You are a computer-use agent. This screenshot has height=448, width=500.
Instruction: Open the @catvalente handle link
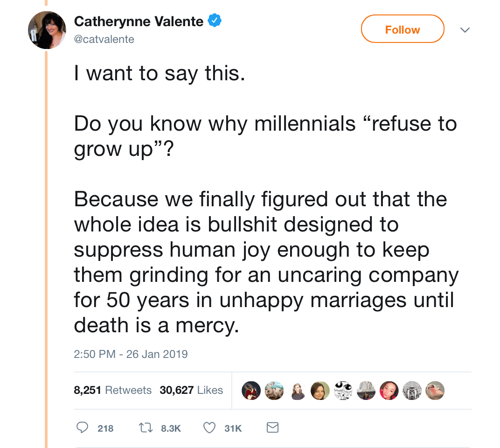[104, 39]
